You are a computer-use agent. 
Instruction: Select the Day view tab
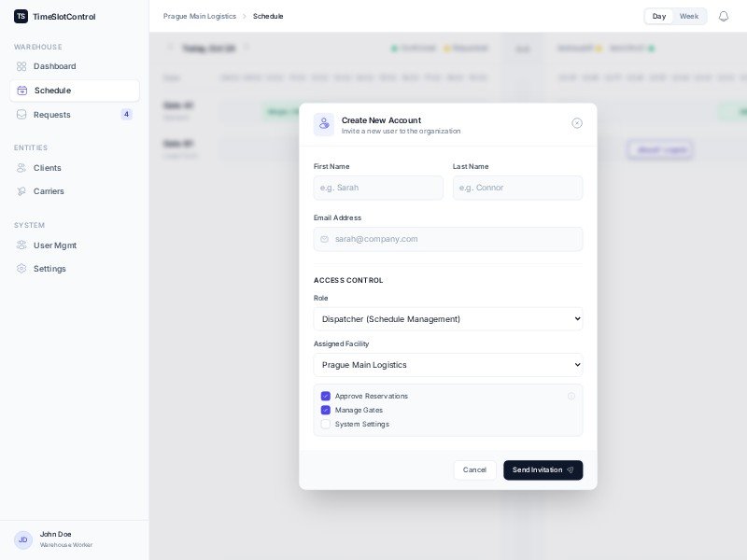tap(659, 16)
